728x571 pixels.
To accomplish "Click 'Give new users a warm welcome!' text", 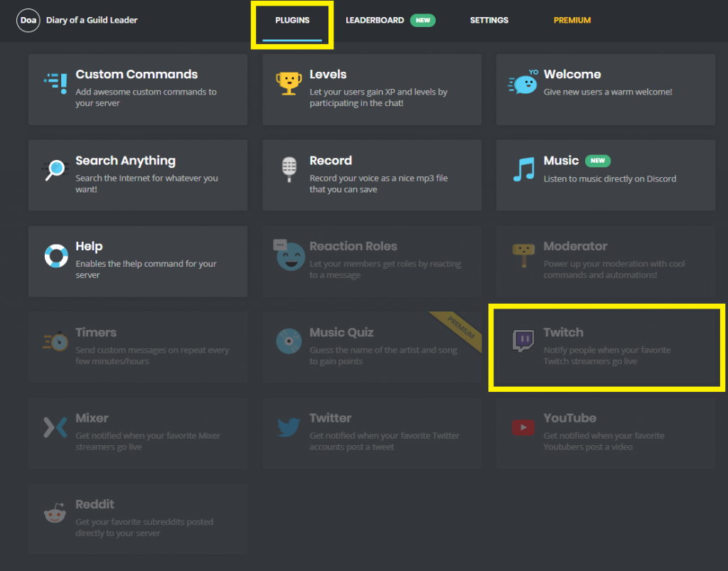I will (x=608, y=92).
